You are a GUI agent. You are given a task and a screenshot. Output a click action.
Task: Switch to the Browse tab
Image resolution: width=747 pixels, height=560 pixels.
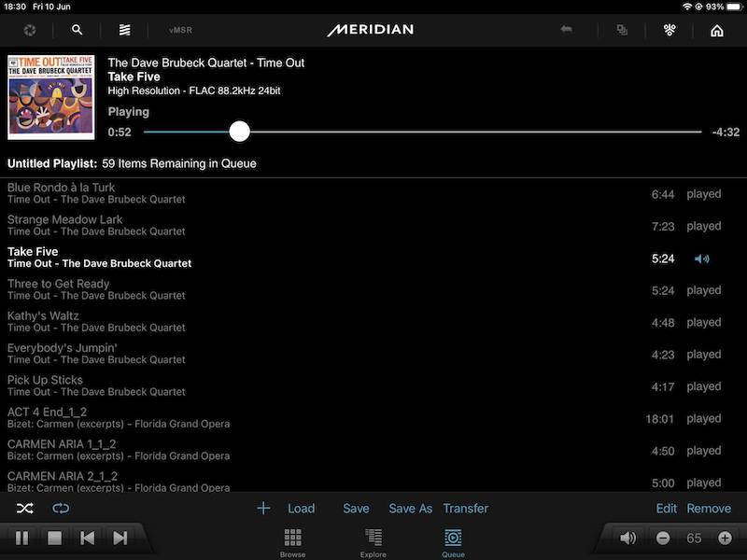point(292,543)
